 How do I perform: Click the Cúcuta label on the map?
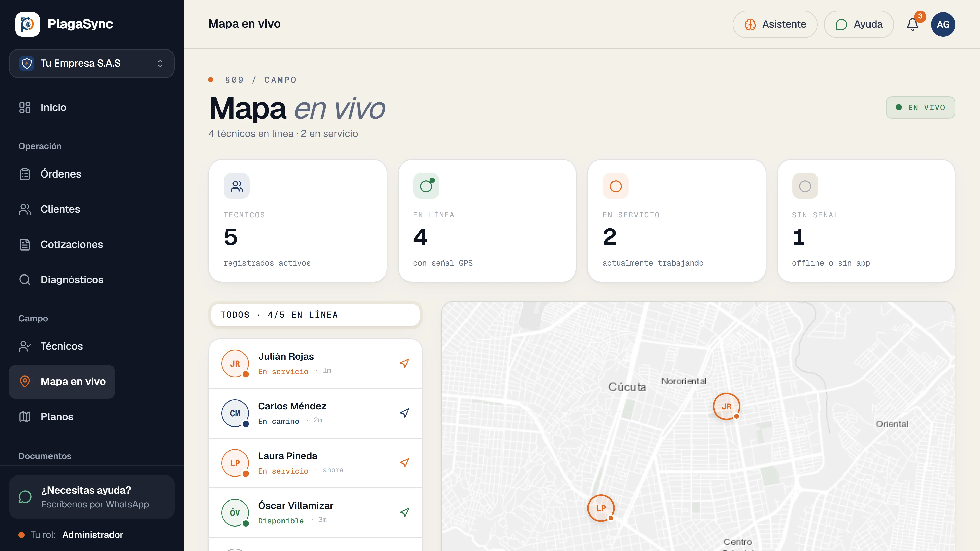pyautogui.click(x=627, y=387)
